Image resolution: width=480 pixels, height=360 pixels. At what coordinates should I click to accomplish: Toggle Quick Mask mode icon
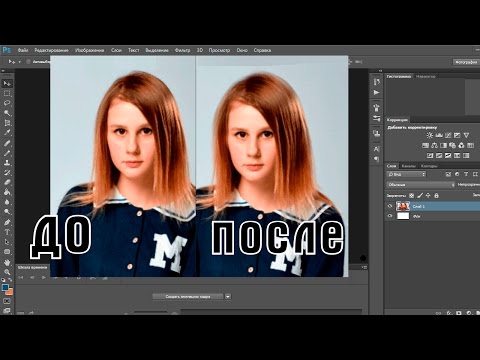[7, 301]
